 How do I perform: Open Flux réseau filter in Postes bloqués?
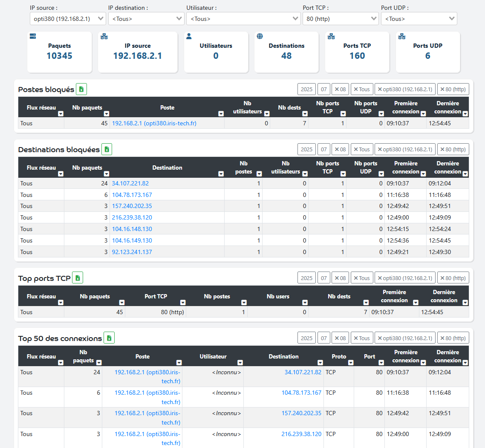(x=61, y=113)
